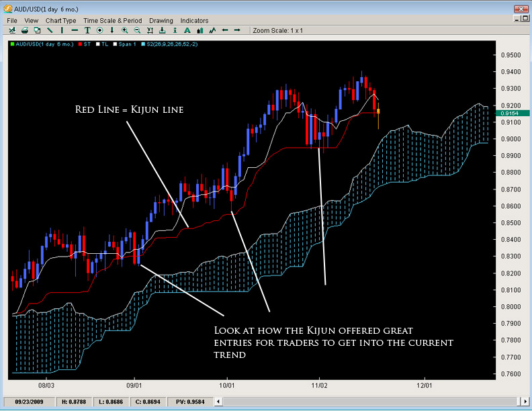Click the fit chart scale icon

(x=150, y=30)
